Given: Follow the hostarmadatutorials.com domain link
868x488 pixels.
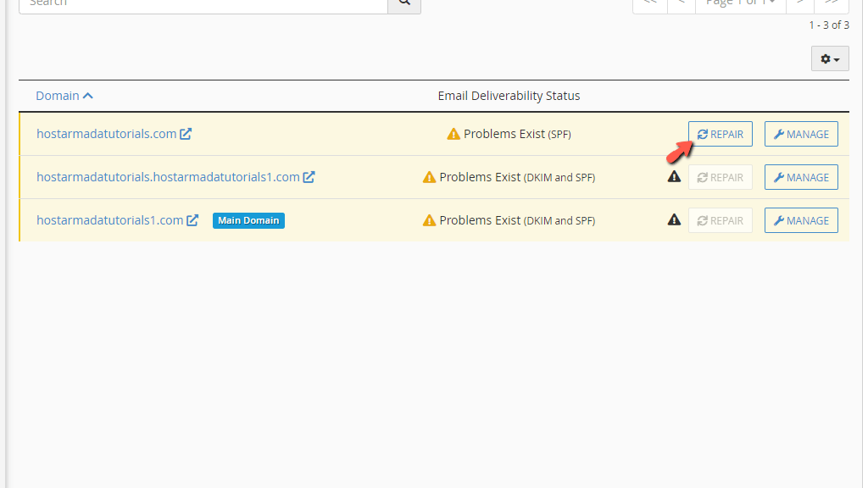Looking at the screenshot, I should click(x=105, y=133).
